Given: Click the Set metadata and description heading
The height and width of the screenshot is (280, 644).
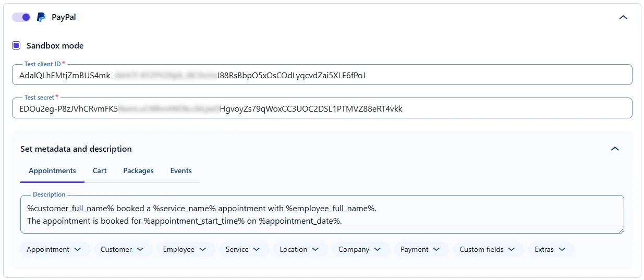Looking at the screenshot, I should (x=76, y=149).
